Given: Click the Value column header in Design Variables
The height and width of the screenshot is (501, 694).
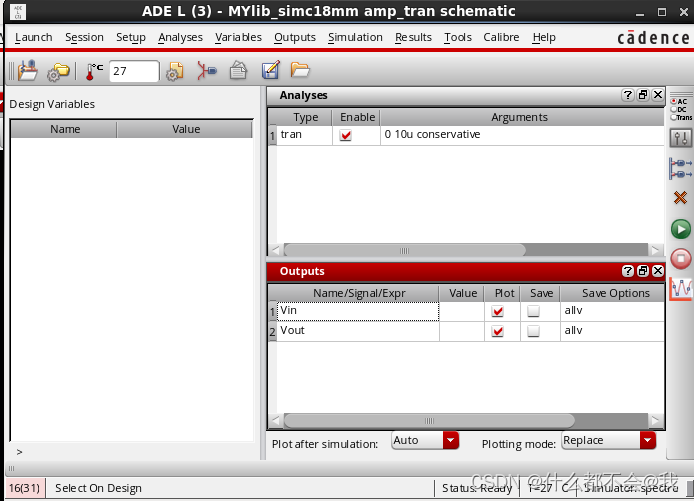Looking at the screenshot, I should [185, 129].
